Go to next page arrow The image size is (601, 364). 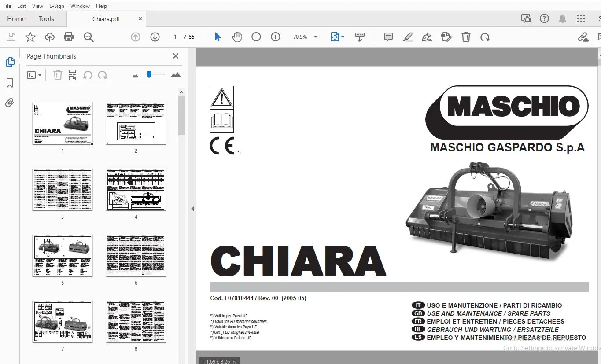tap(155, 37)
